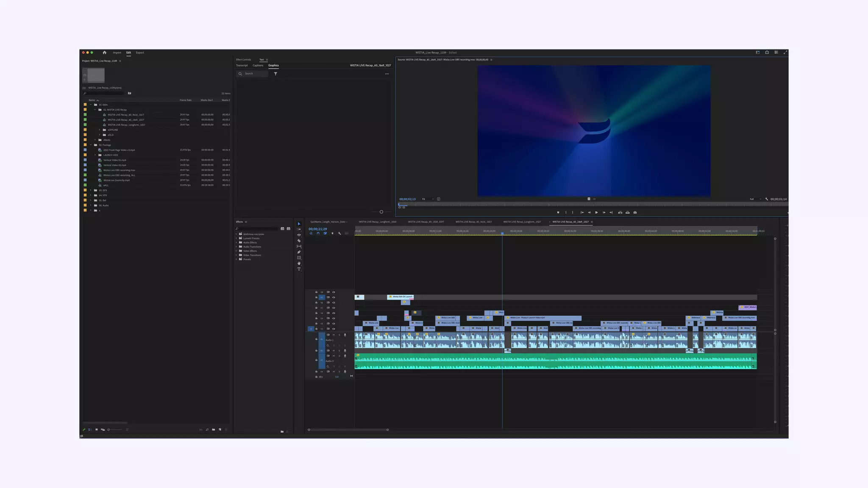Screen dimensions: 868x488
Task: Select the Type tool
Action: click(x=299, y=269)
